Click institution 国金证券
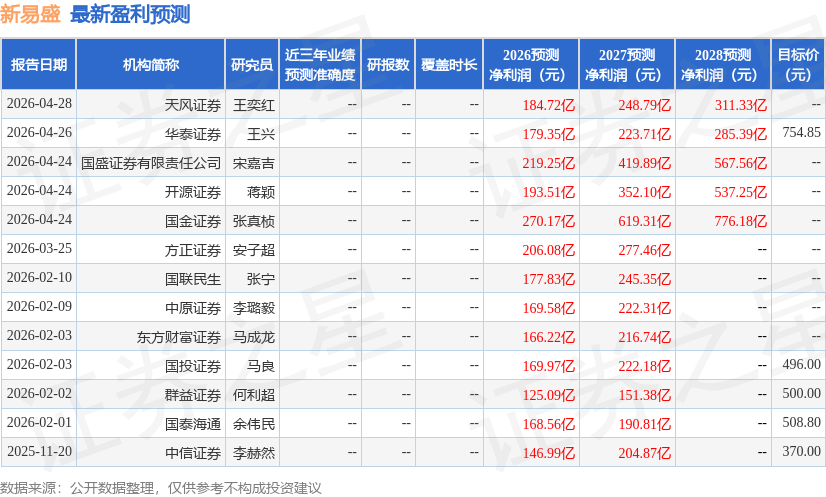Image resolution: width=826 pixels, height=497 pixels. tap(193, 221)
